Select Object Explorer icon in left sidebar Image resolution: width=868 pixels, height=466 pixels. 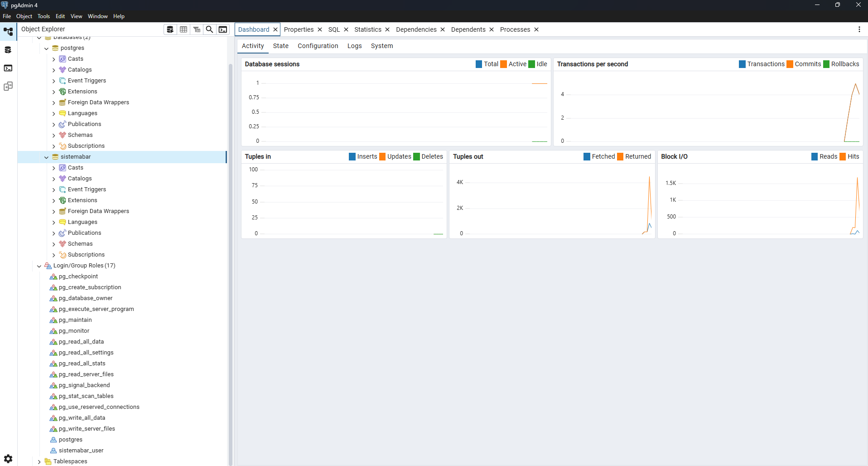(x=8, y=32)
